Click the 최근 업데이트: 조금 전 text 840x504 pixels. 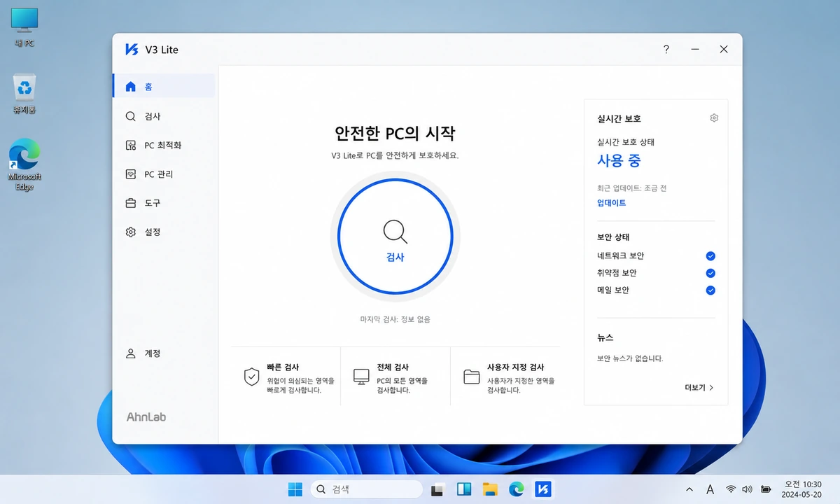click(631, 188)
